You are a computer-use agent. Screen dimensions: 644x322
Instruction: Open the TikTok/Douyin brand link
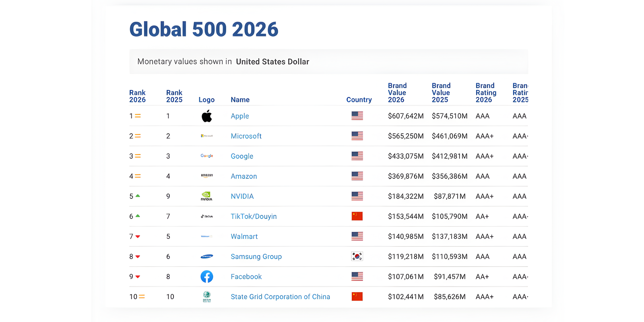pyautogui.click(x=254, y=217)
